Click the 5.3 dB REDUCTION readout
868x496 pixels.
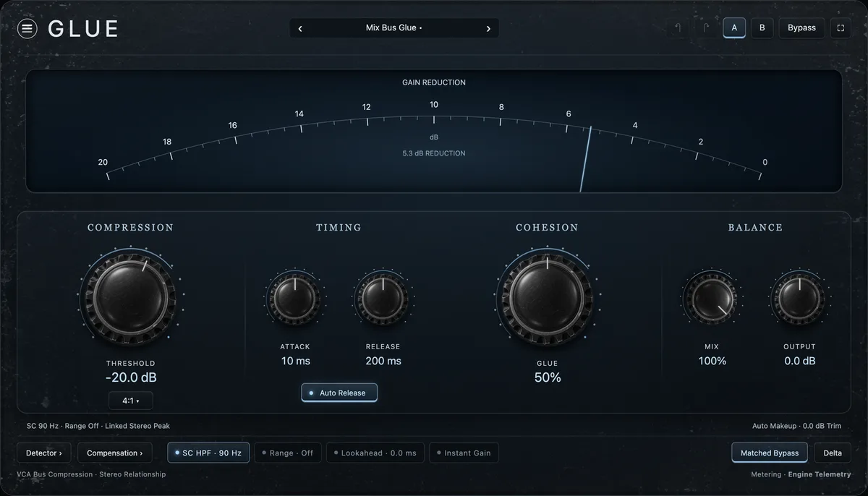coord(434,153)
